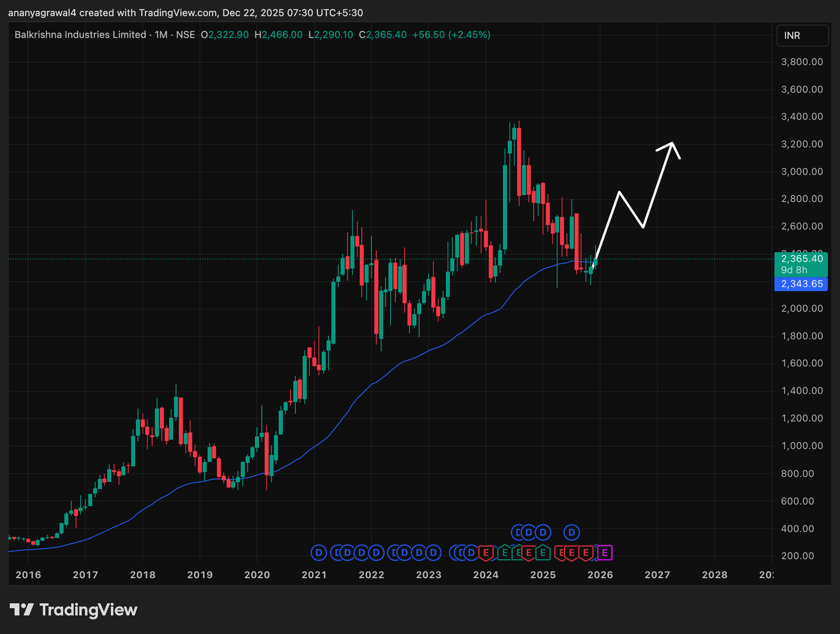The image size is (840, 634).
Task: Click the high value 2,466.00
Action: click(x=282, y=35)
